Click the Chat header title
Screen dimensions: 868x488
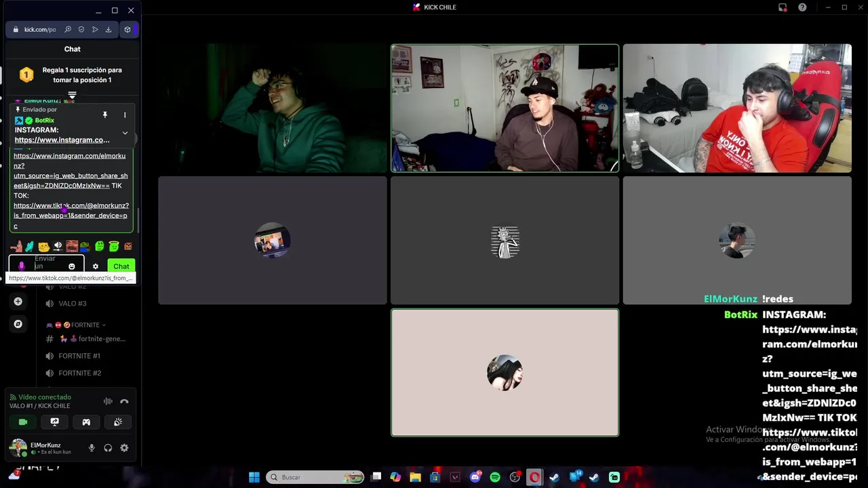click(x=73, y=49)
